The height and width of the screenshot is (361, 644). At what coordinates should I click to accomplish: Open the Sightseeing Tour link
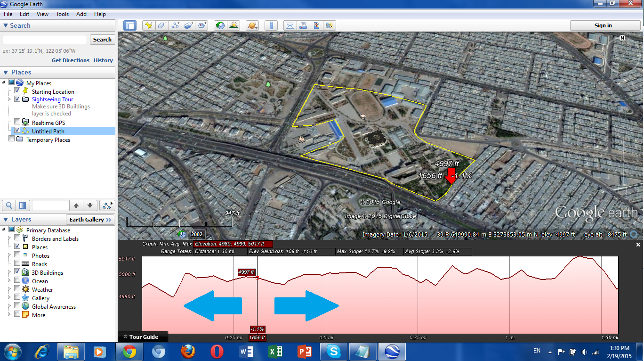52,99
